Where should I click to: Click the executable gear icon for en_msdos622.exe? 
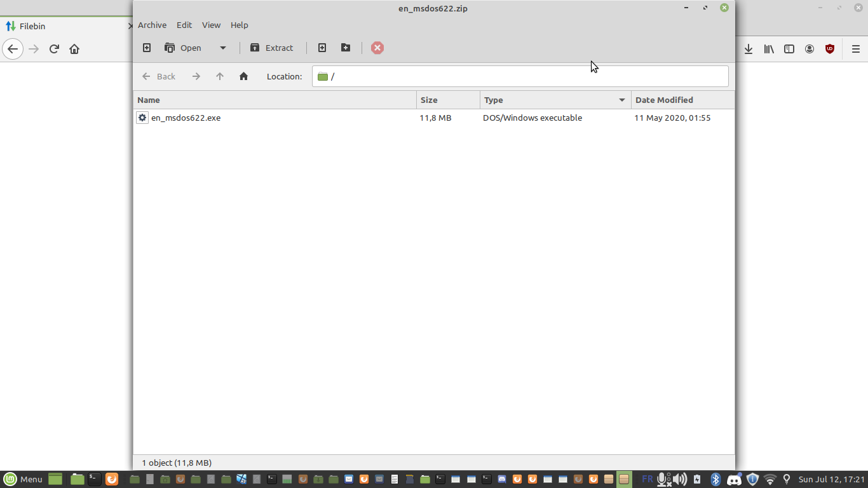pos(142,118)
